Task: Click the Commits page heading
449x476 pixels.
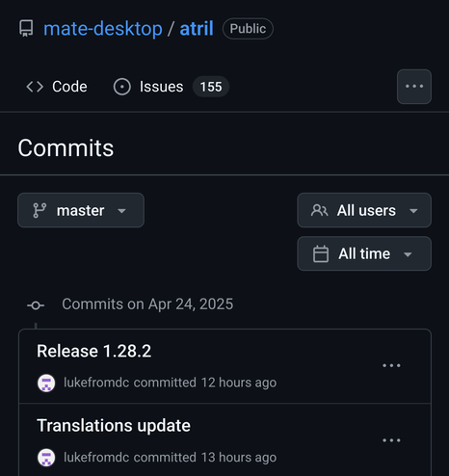Action: pyautogui.click(x=66, y=148)
